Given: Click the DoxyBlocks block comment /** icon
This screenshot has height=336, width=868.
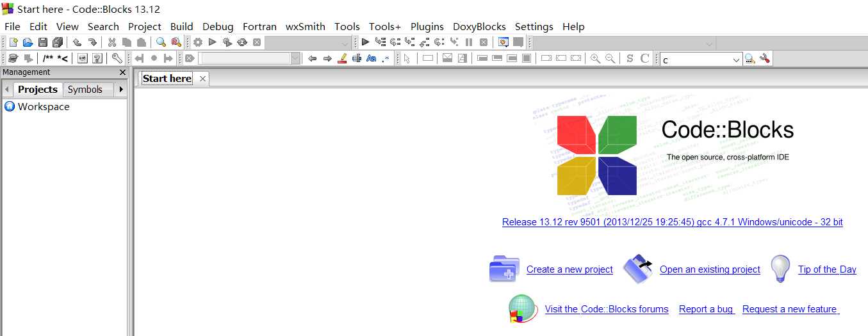Looking at the screenshot, I should [x=48, y=58].
